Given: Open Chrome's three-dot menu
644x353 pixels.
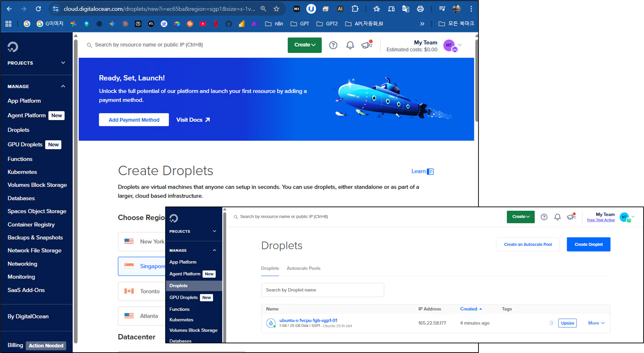Looking at the screenshot, I should (471, 9).
